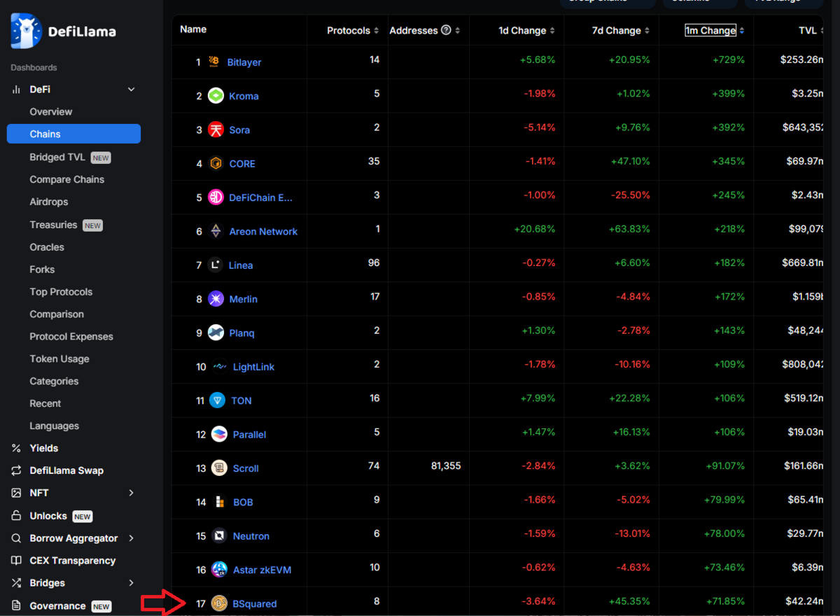Click the Addresses help question-mark icon
The height and width of the screenshot is (616, 840).
point(446,30)
